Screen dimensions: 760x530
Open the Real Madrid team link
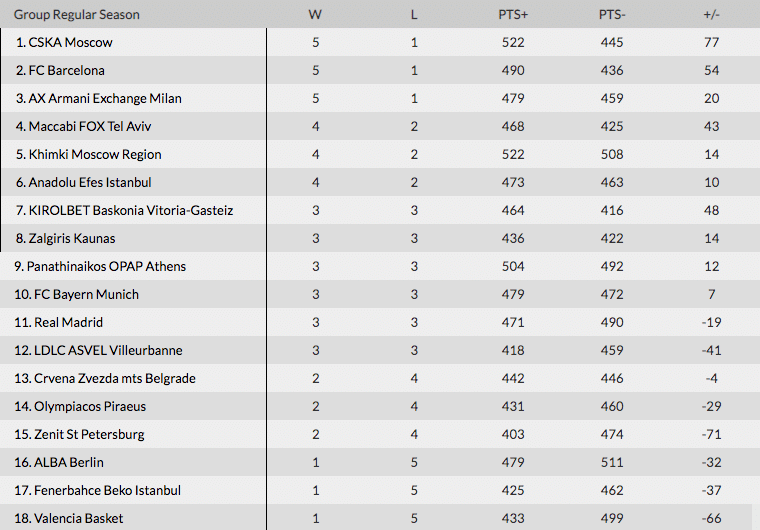[68, 322]
